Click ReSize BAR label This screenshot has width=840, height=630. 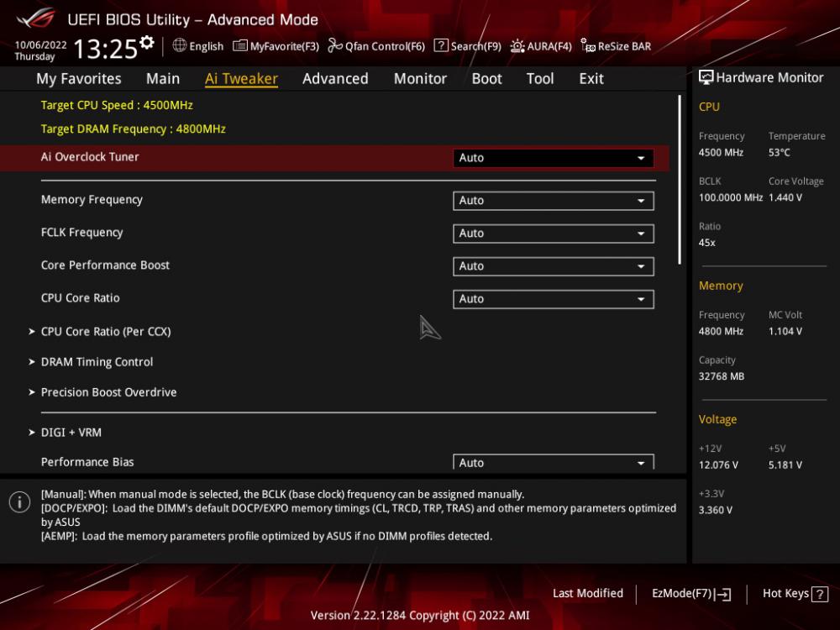625,46
